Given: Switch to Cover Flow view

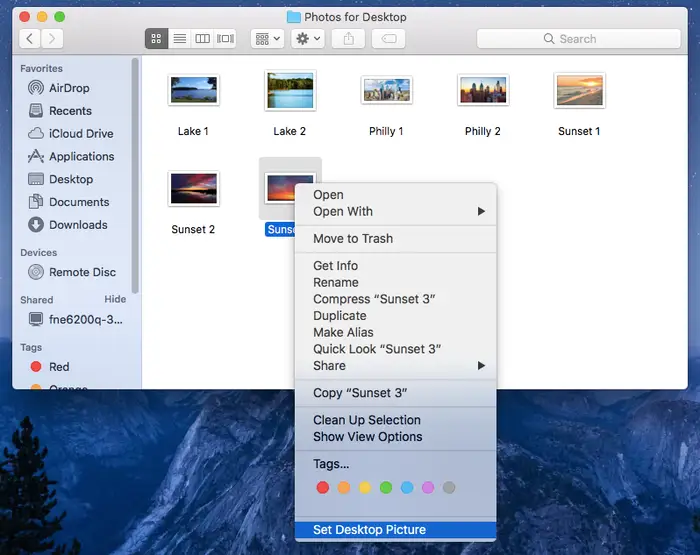Looking at the screenshot, I should [226, 39].
